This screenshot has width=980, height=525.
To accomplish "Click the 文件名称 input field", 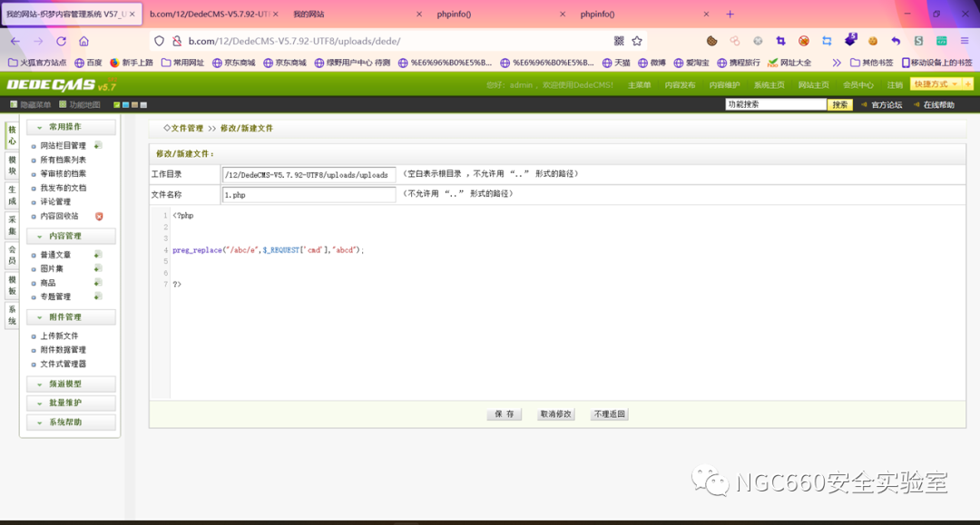I will (x=309, y=194).
